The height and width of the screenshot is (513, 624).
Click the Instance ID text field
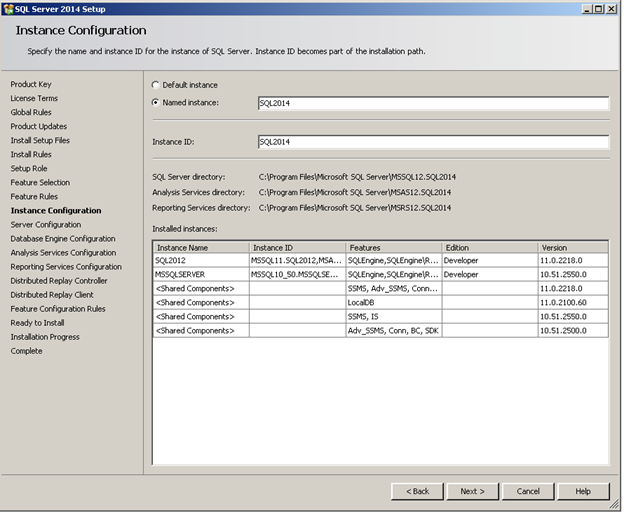pyautogui.click(x=433, y=142)
